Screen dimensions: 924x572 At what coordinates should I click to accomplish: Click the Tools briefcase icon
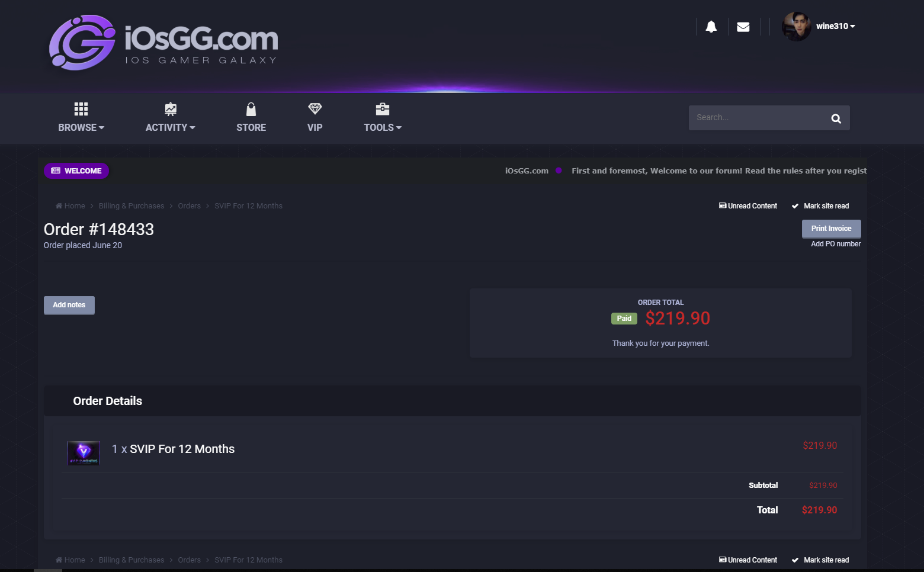coord(383,108)
